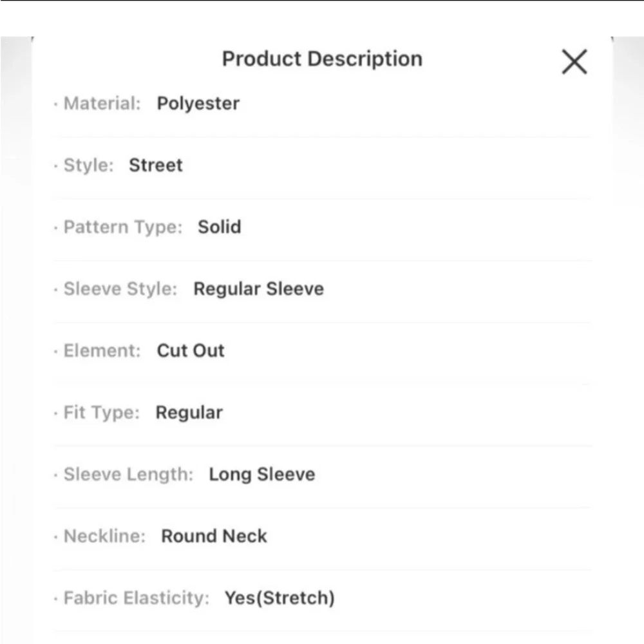Select the Neckline label
Screen dimensions: 644x644
(x=104, y=536)
